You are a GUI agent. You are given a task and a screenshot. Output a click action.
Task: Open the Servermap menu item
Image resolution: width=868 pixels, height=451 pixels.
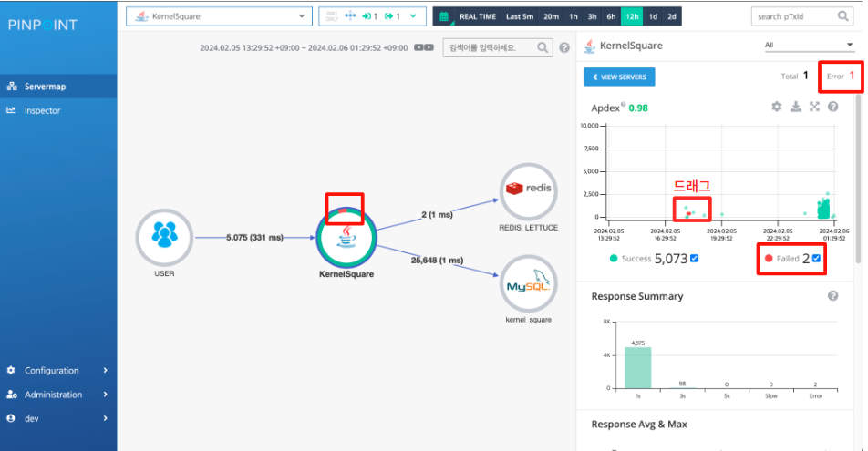pyautogui.click(x=58, y=87)
